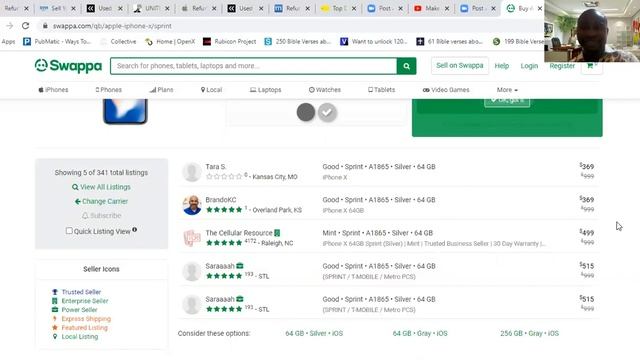Click BrandoKC seller profile photo

coord(191,205)
